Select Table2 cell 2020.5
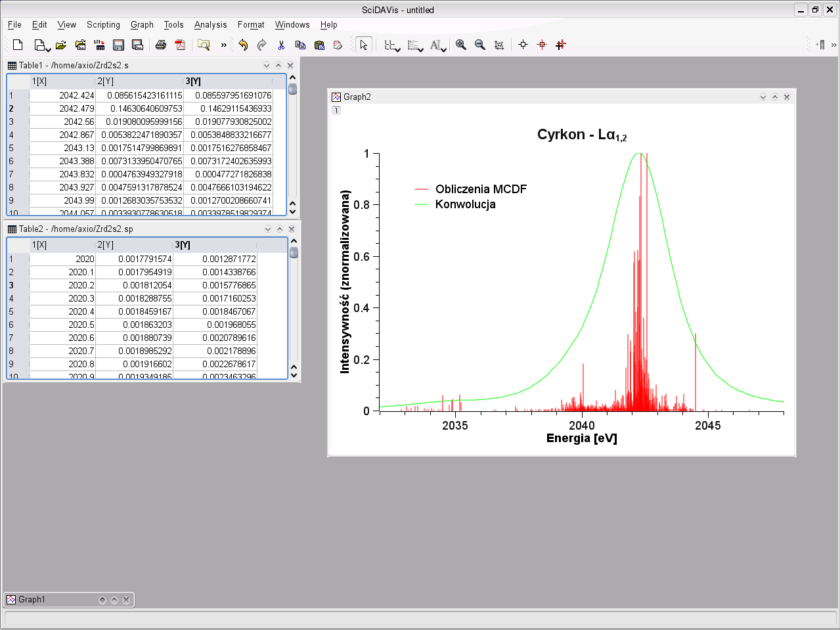Image resolution: width=840 pixels, height=630 pixels. [x=62, y=325]
